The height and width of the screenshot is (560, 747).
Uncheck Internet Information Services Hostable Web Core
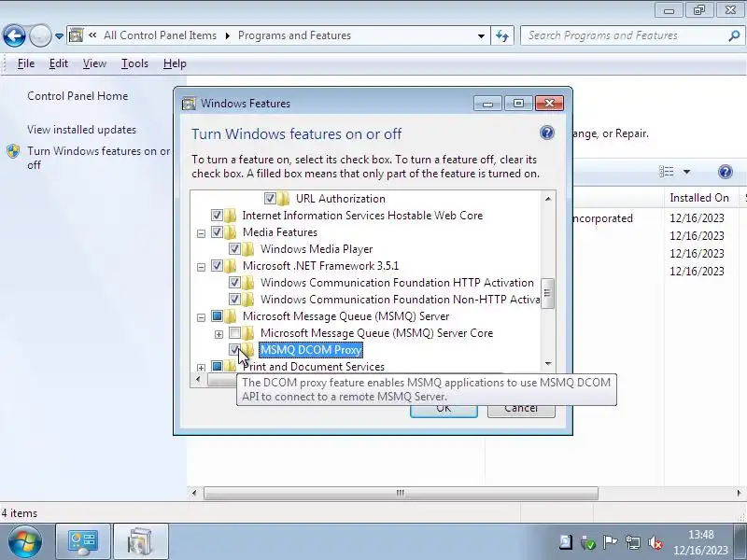217,216
